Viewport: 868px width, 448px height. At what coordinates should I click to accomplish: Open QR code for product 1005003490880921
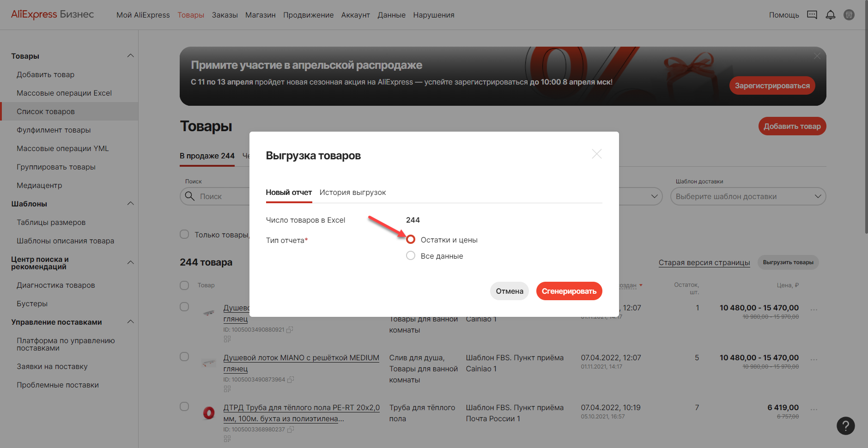(x=227, y=339)
